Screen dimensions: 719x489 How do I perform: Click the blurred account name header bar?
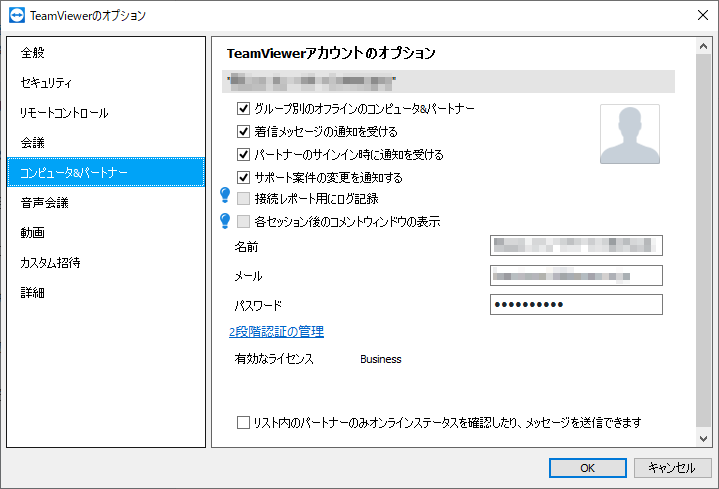(x=448, y=82)
